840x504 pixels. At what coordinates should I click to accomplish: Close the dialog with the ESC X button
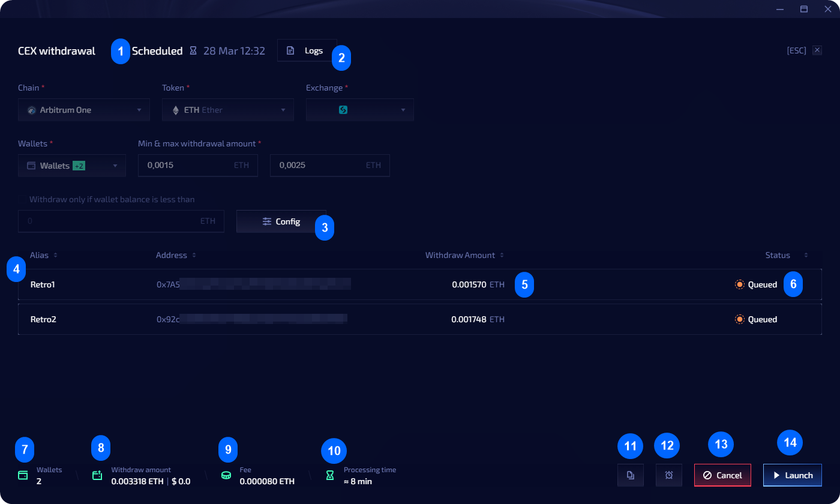817,50
